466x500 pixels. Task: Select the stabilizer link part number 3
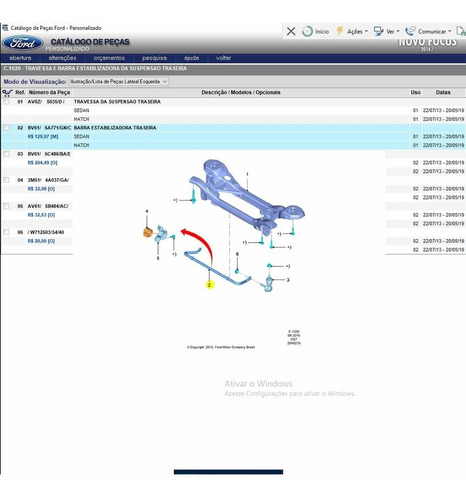[269, 283]
